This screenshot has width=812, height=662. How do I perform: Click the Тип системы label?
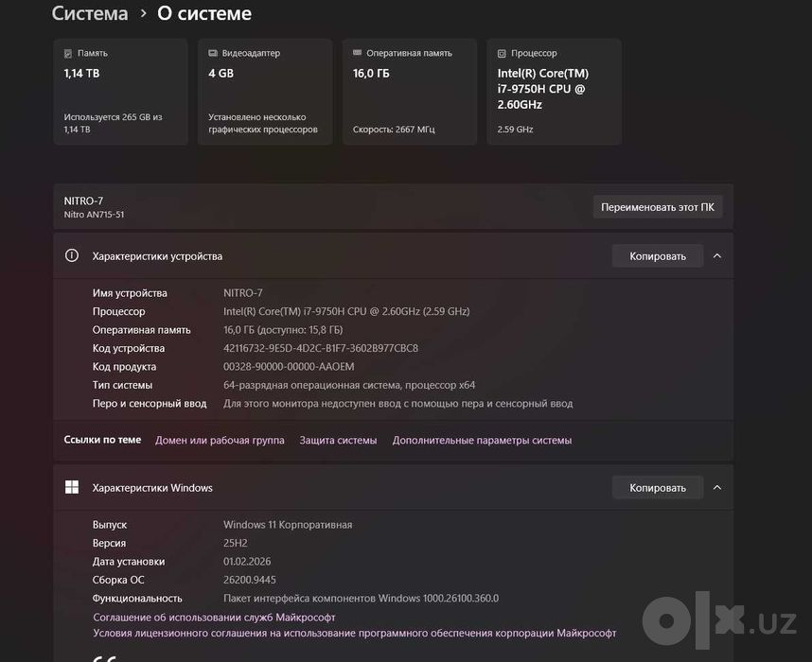(122, 385)
